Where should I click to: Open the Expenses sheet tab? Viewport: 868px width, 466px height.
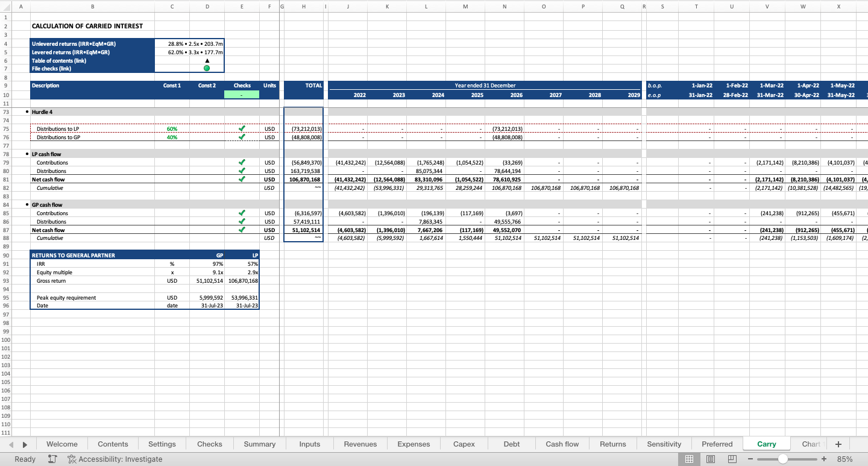[x=414, y=444]
